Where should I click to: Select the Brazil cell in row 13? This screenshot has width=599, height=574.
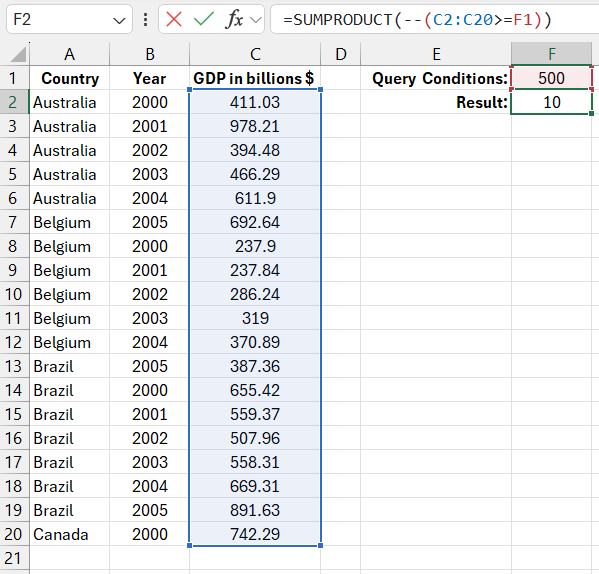[x=70, y=366]
